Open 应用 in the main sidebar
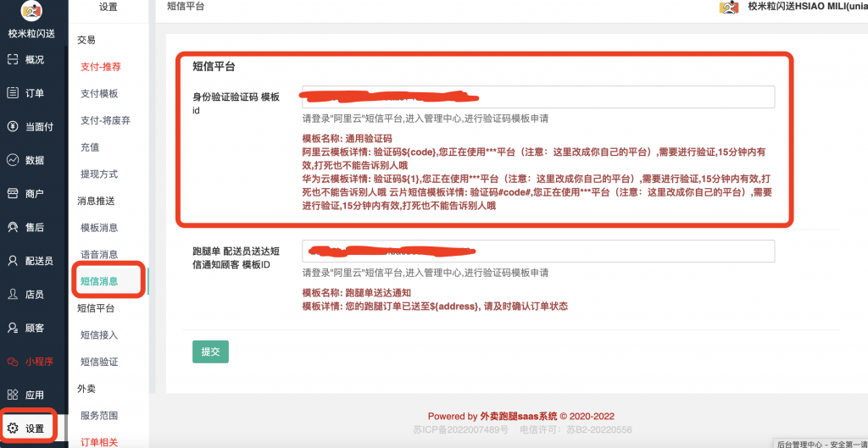 [x=34, y=395]
